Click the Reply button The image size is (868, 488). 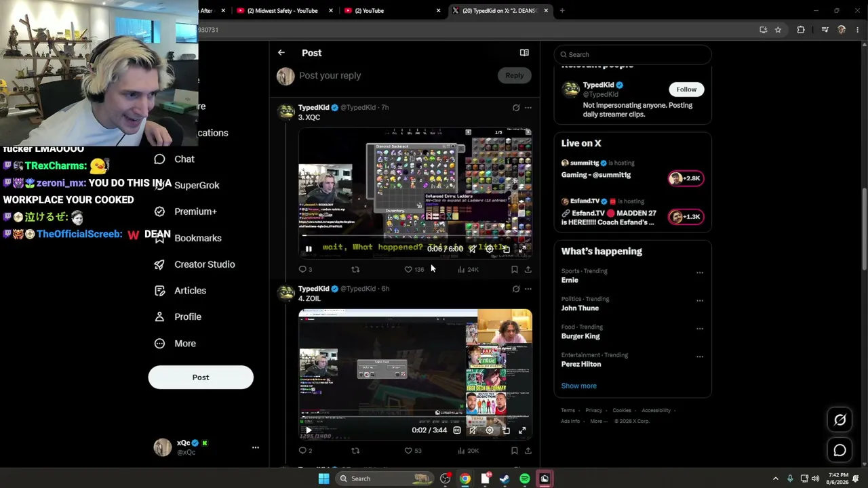(514, 75)
